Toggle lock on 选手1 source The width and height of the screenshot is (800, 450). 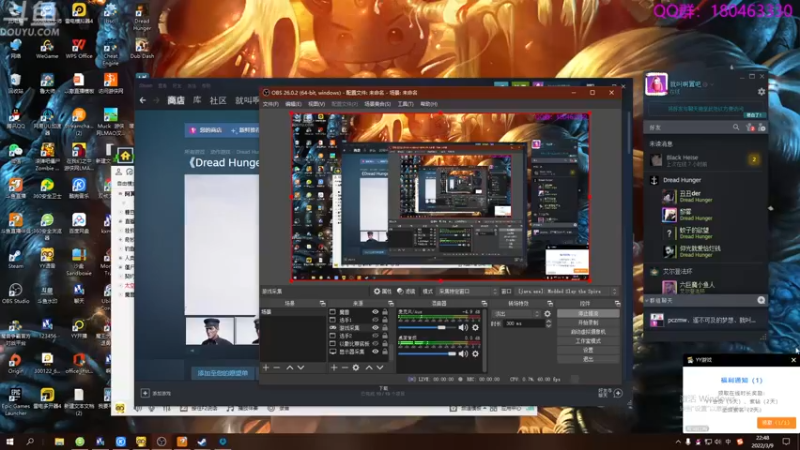click(x=385, y=320)
